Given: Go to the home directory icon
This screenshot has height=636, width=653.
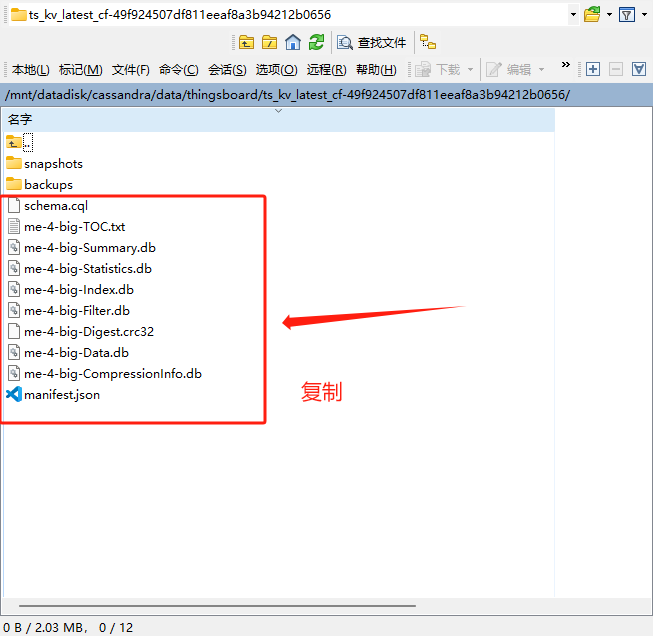Looking at the screenshot, I should (x=293, y=42).
